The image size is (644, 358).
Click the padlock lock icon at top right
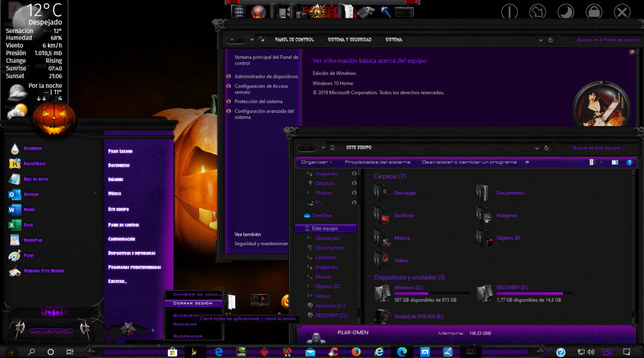(594, 12)
